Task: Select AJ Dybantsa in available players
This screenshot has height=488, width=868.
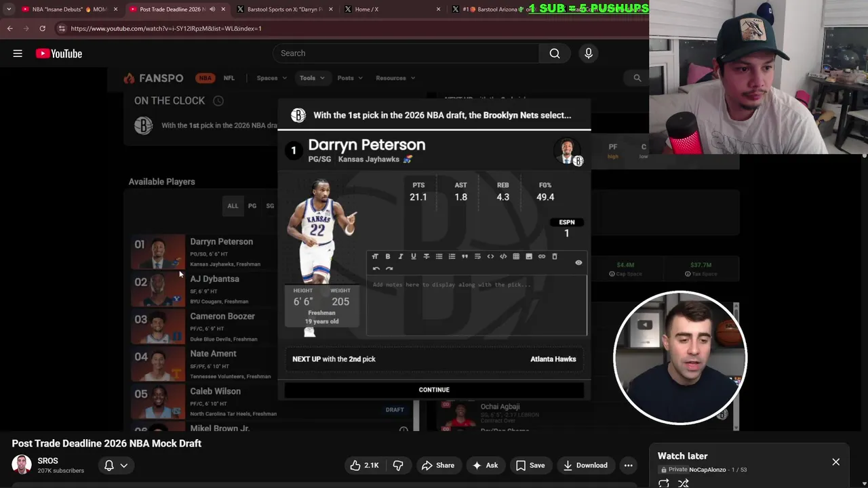Action: tap(214, 279)
